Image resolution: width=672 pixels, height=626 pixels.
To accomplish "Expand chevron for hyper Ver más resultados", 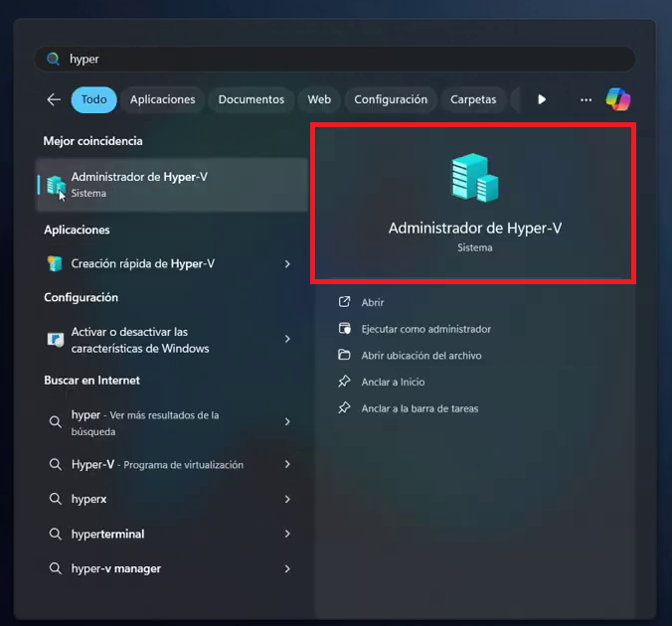I will click(x=287, y=422).
